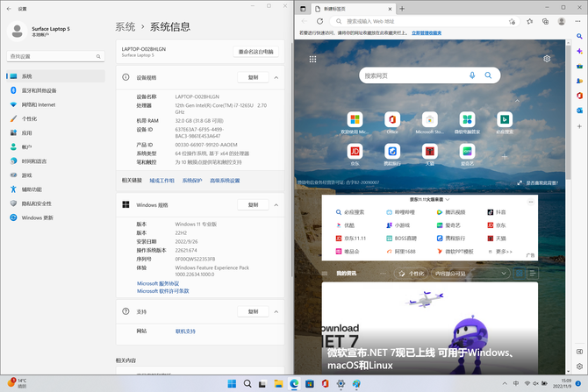Image resolution: width=588 pixels, height=392 pixels.
Task: Open the Outlook icon in the Edge sidebar
Action: [579, 110]
